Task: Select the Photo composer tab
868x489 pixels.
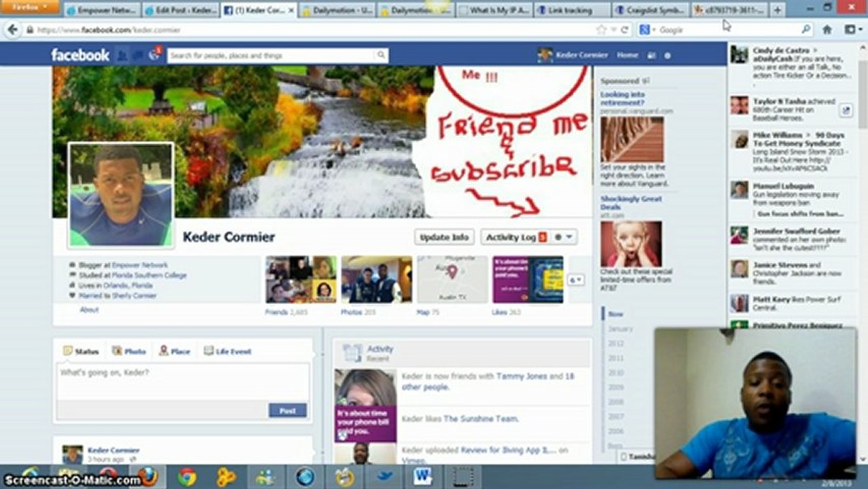Action: (x=129, y=351)
